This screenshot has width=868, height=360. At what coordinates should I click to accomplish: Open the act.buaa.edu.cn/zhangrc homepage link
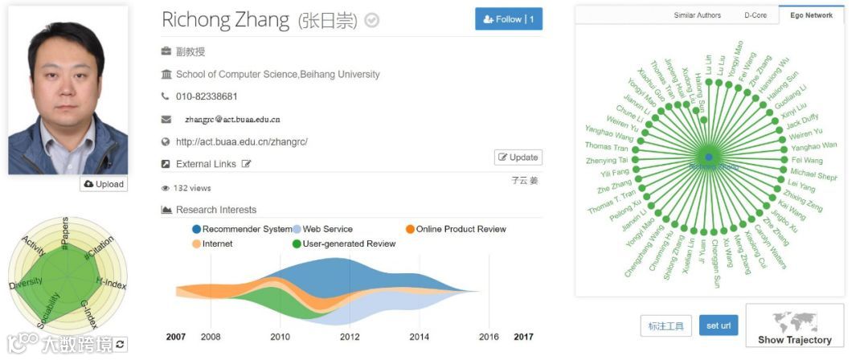[x=241, y=141]
